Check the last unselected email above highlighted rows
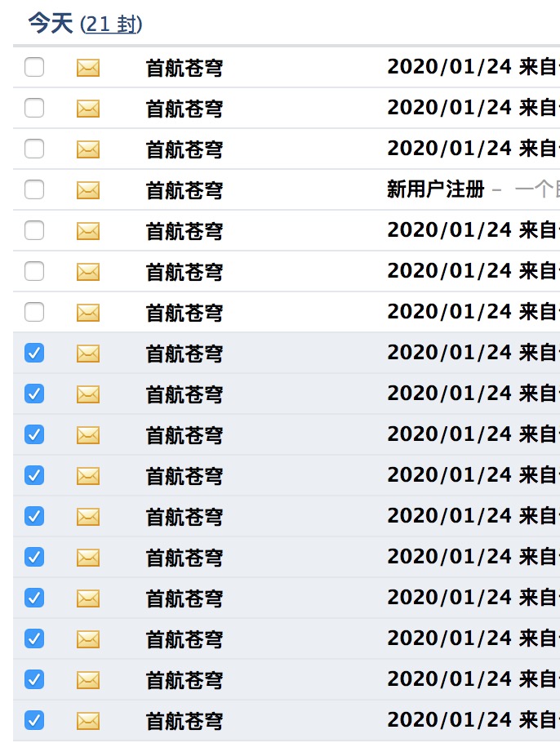 tap(34, 312)
